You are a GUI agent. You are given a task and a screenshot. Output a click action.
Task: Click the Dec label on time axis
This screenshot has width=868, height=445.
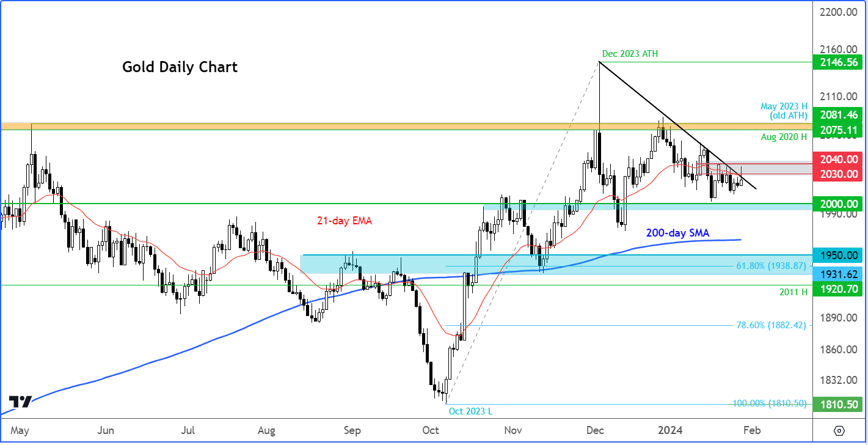[594, 430]
